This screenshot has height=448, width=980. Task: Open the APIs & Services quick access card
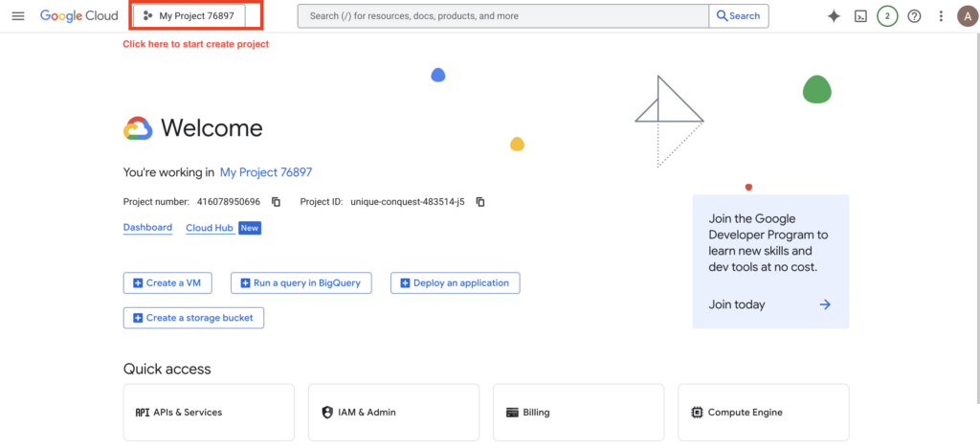(x=209, y=413)
